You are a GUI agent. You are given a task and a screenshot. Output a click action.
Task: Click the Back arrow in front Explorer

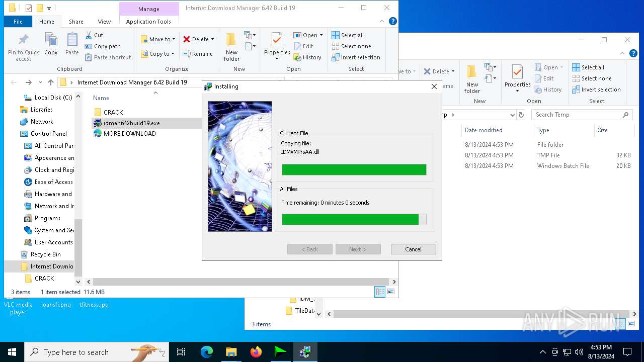point(14,82)
